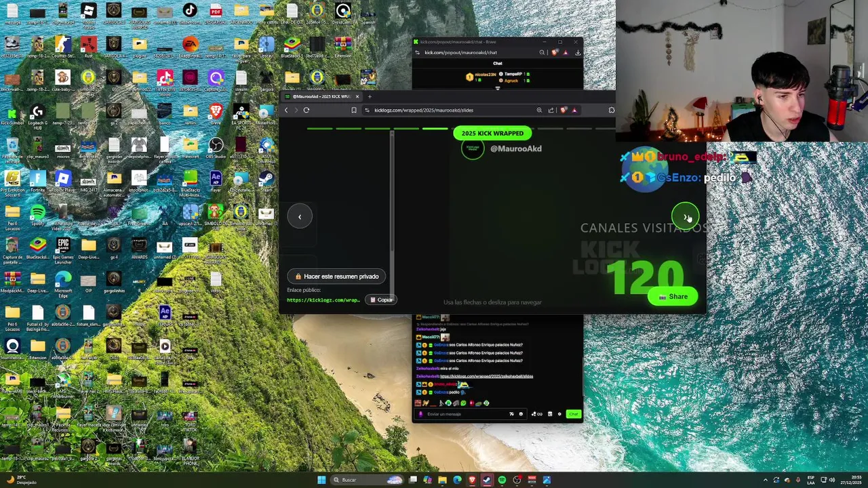Click the share page icon in address bar
This screenshot has width=868, height=488.
coord(551,110)
